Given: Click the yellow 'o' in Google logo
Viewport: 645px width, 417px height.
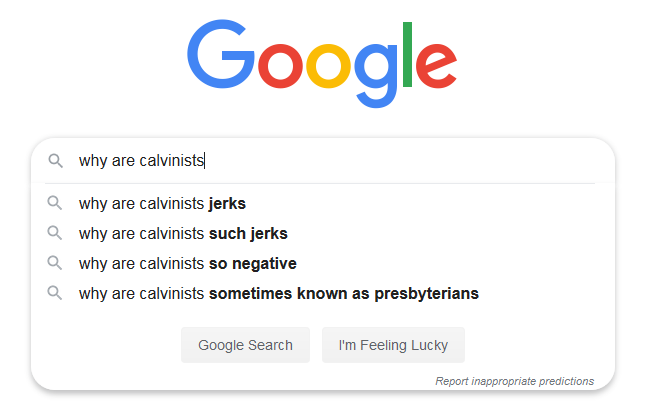Looking at the screenshot, I should [328, 66].
